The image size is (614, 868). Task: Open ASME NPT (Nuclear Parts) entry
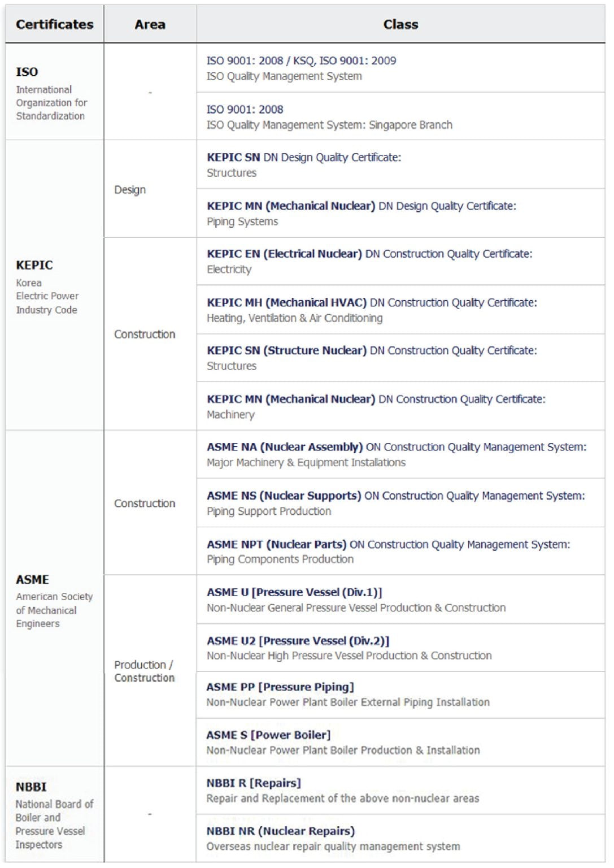(x=388, y=545)
